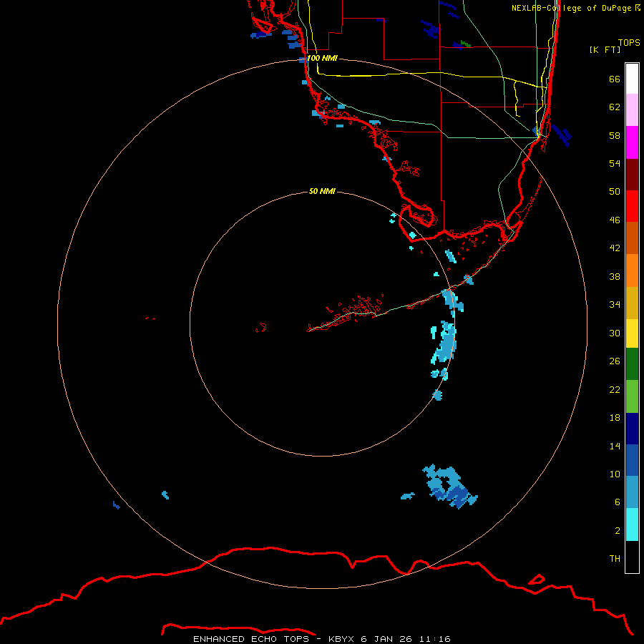Select the legend value '62'

pyautogui.click(x=615, y=107)
